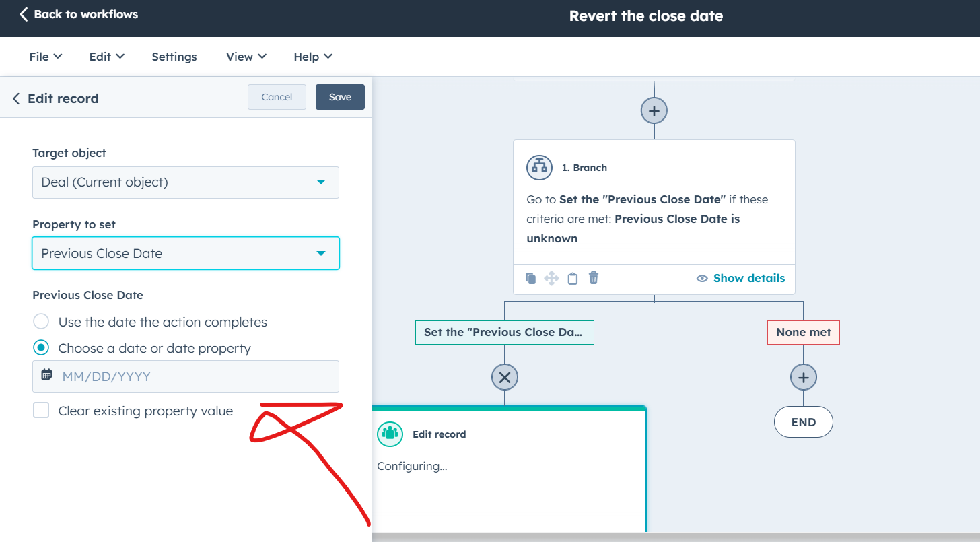The height and width of the screenshot is (542, 980).
Task: Click the branch icon on the Branch card
Action: tap(539, 168)
